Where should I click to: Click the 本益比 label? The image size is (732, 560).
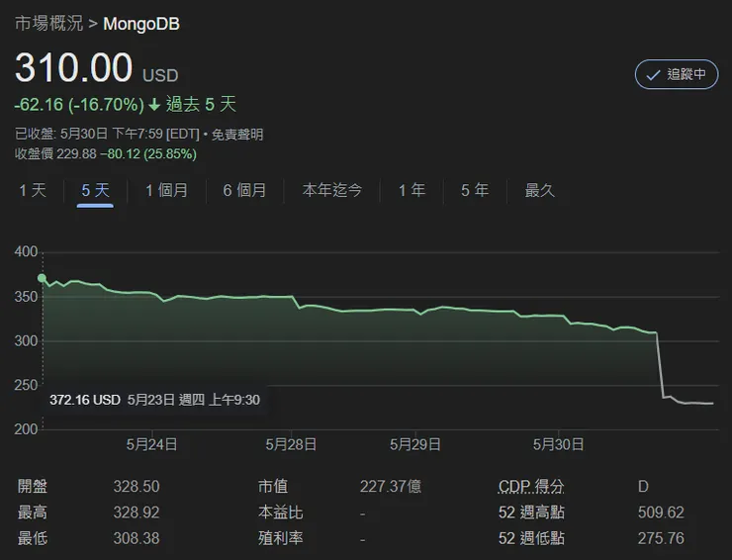click(x=281, y=513)
